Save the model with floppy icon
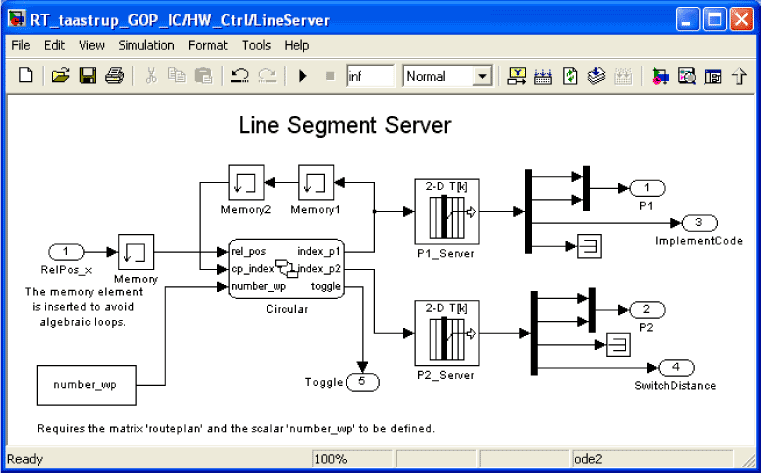 coord(88,76)
